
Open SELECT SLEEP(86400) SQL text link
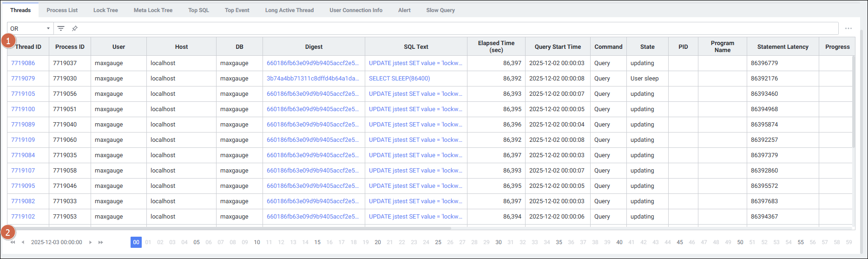(399, 79)
